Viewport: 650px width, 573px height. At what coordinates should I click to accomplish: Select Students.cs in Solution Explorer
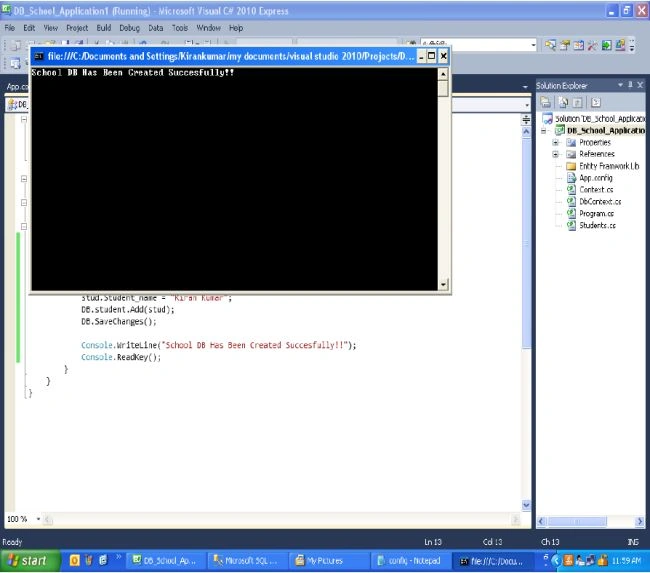pyautogui.click(x=597, y=225)
